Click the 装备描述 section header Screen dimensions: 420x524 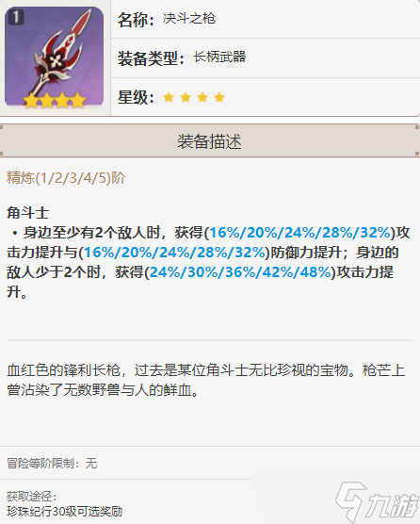click(x=209, y=141)
